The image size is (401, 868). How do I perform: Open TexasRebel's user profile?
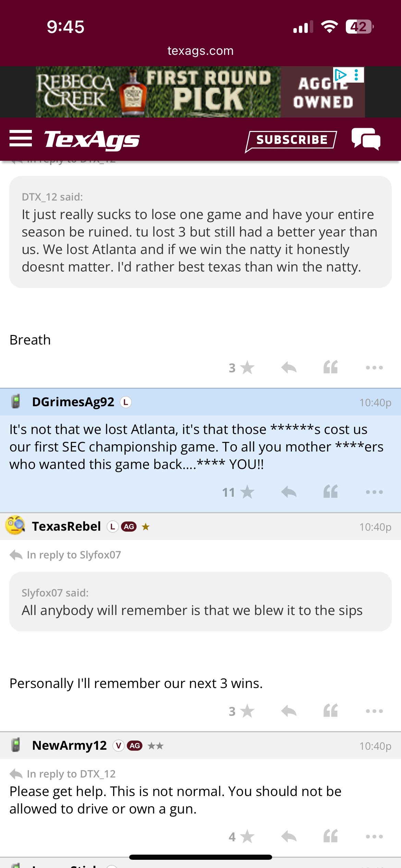point(66,527)
